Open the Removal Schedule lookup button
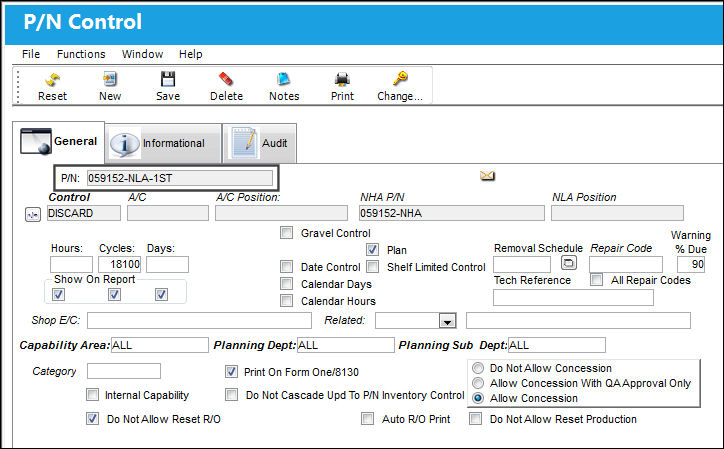Image resolution: width=724 pixels, height=449 pixels. 569,263
